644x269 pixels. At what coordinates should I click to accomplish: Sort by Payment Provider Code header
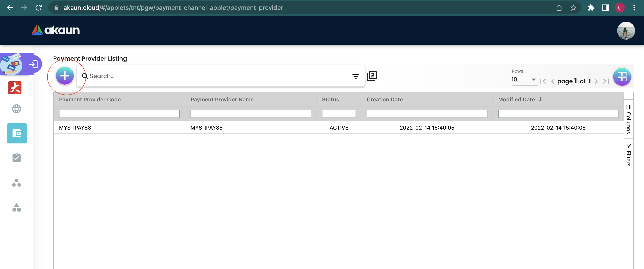point(90,99)
